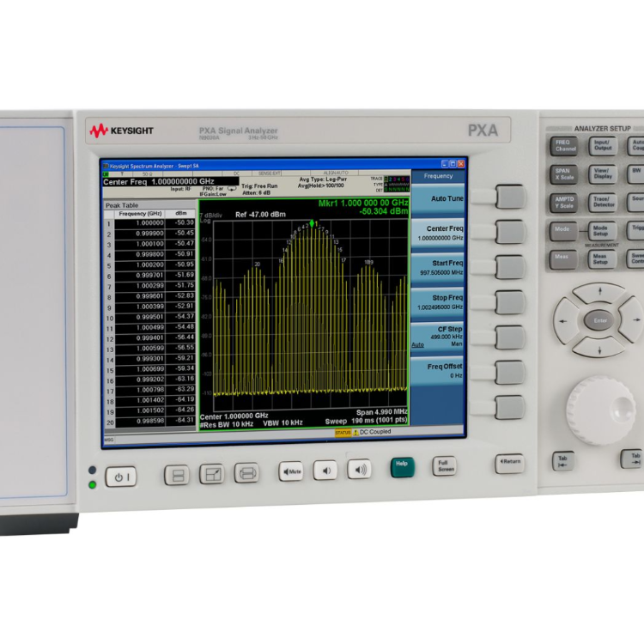Push the hardware softkey beside Auto Tune
Viewport: 644px width, 644px height.
[511, 197]
